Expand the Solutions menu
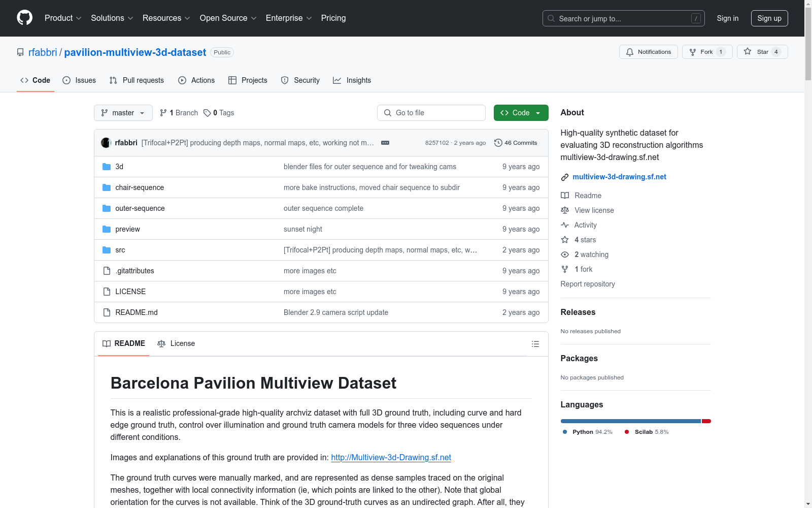The image size is (812, 508). pyautogui.click(x=112, y=18)
